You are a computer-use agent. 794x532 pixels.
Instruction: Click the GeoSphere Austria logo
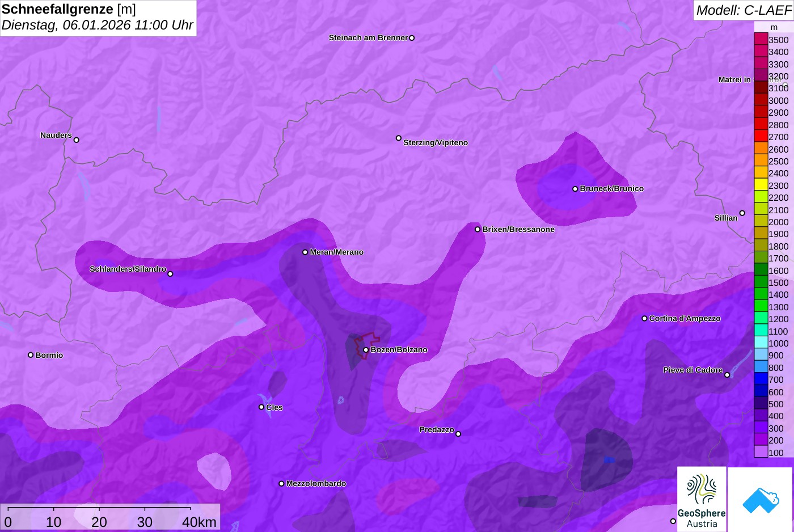pyautogui.click(x=702, y=499)
